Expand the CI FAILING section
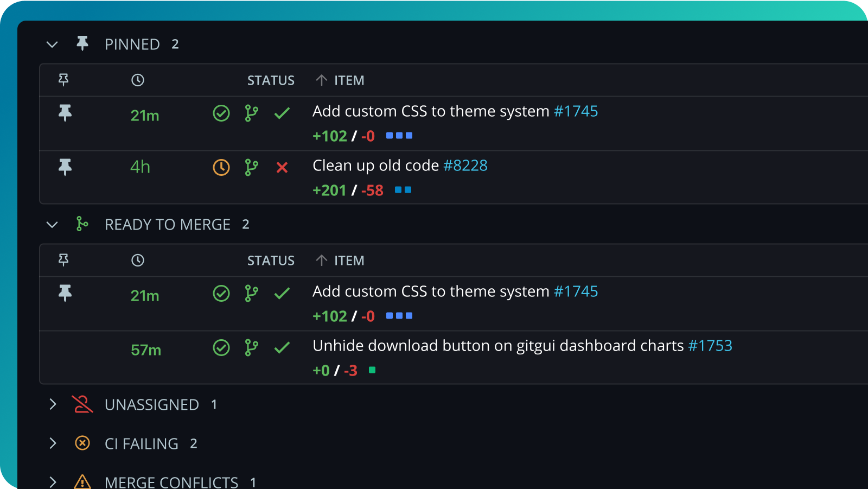The width and height of the screenshot is (868, 489). coord(53,443)
